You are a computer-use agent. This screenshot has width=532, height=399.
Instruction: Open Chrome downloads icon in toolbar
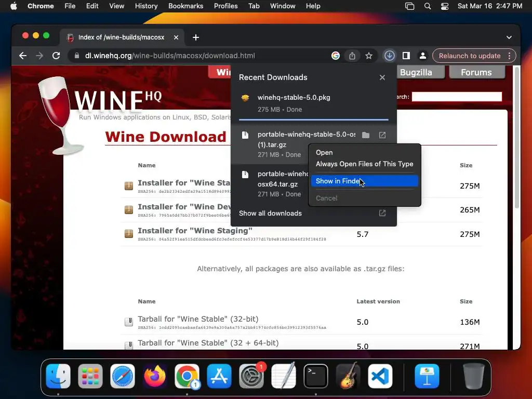pos(389,56)
